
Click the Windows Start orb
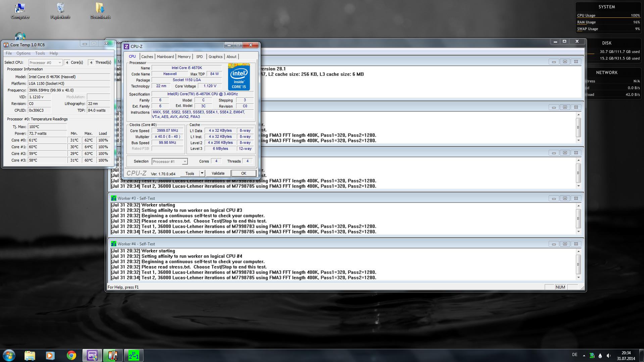tap(9, 355)
